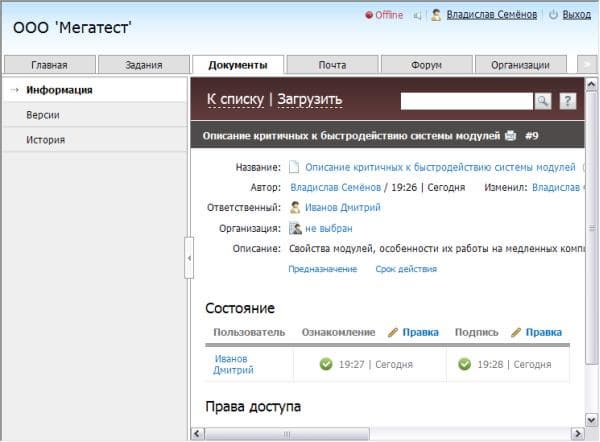
Task: Open the Почта tab
Action: click(x=333, y=65)
